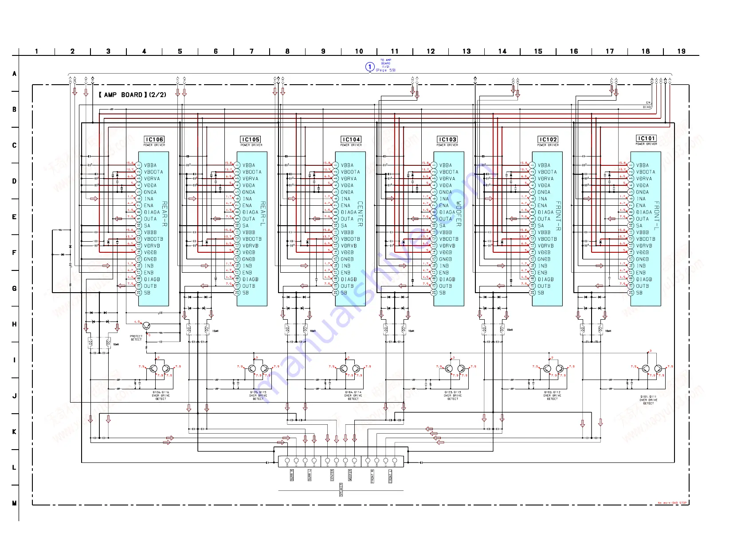The width and height of the screenshot is (745, 560).
Task: Click DIAGB pin name on IC101
Action: [644, 279]
